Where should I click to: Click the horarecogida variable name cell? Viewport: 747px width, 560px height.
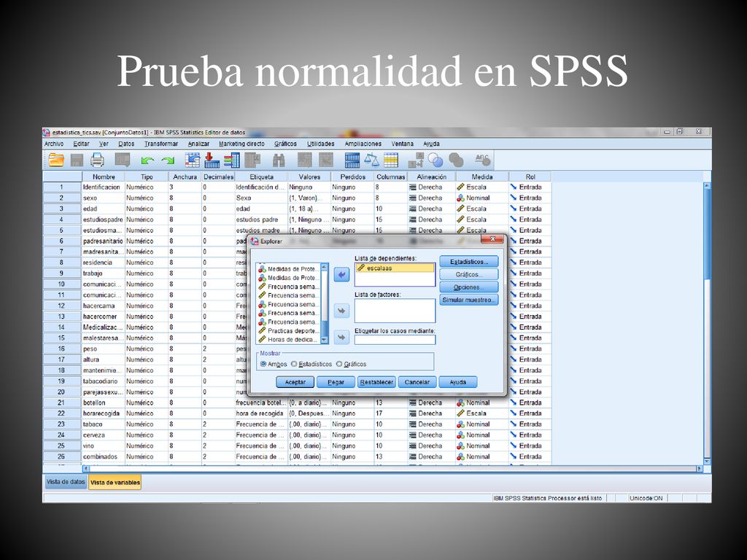104,413
